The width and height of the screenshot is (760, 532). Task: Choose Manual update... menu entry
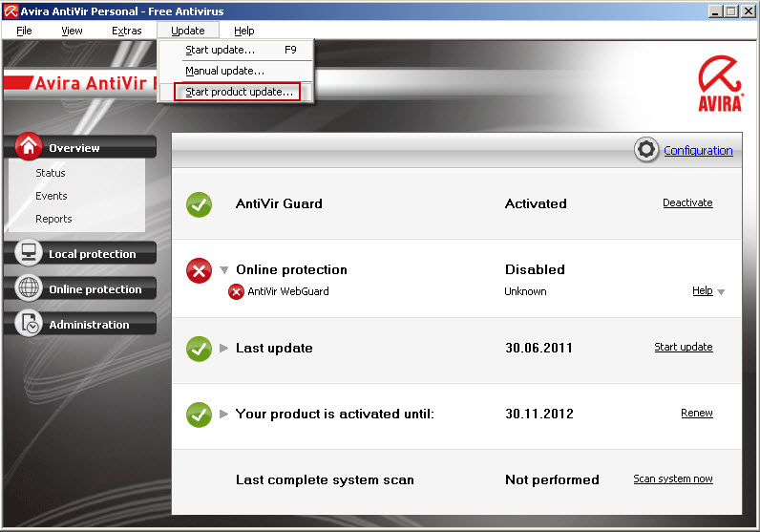236,71
